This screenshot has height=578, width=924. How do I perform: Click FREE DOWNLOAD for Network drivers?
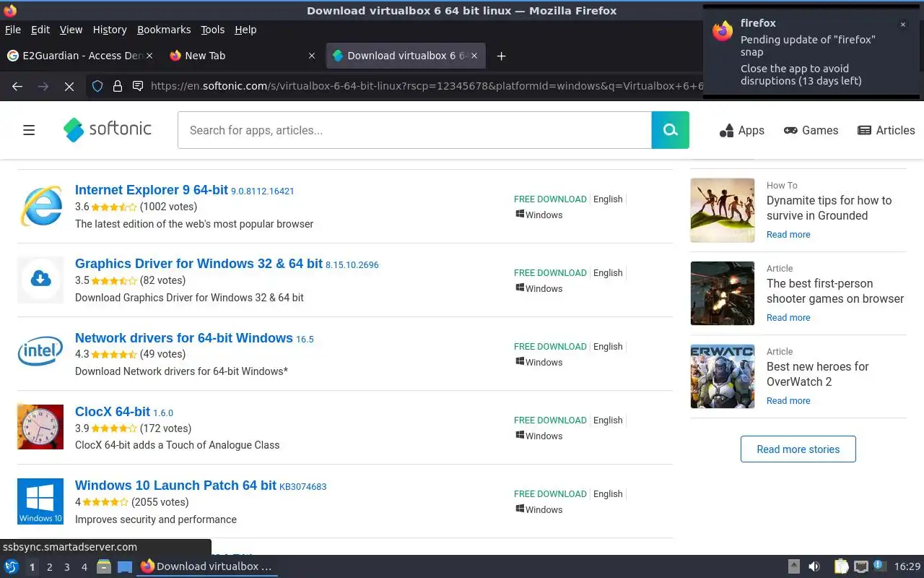[550, 347]
